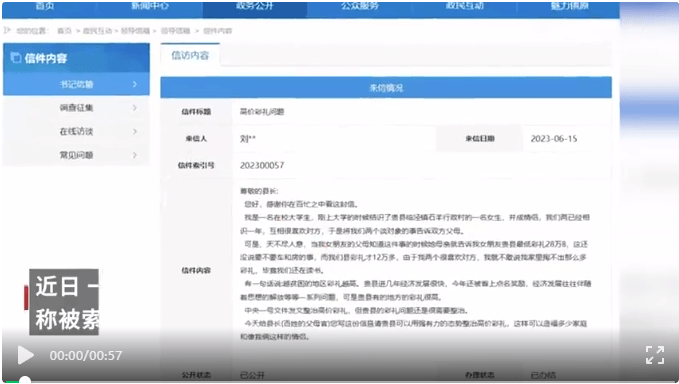Select 在线访谈 in the sidebar

tap(76, 131)
